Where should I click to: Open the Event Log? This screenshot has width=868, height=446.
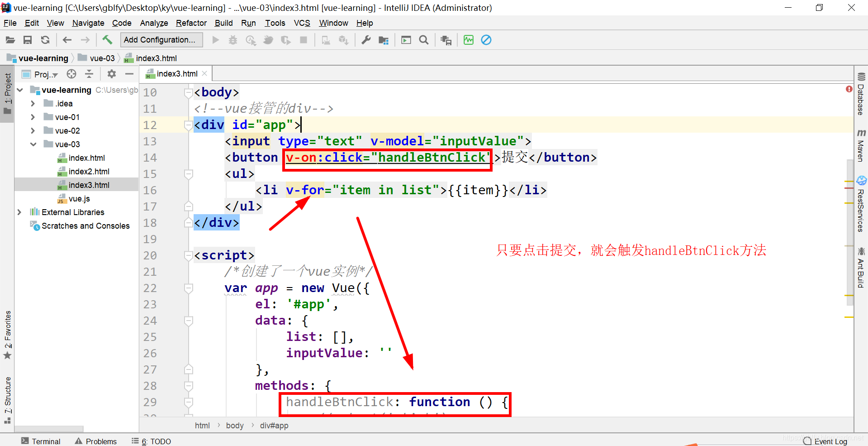(825, 441)
